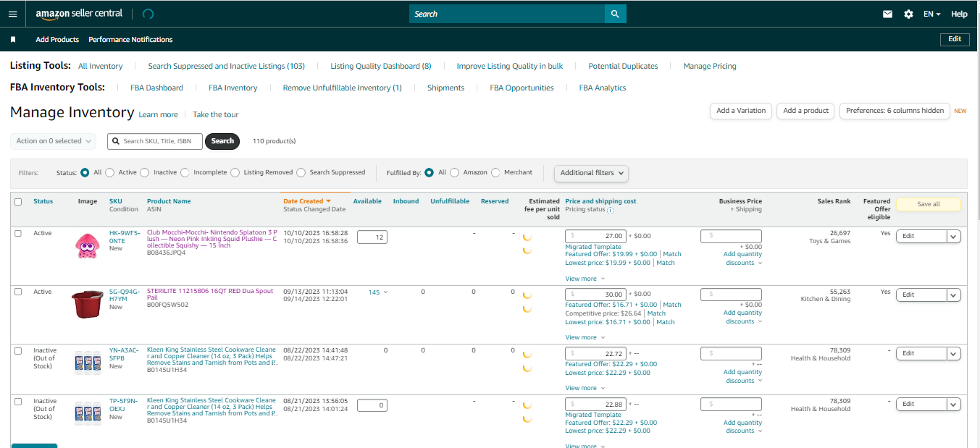The height and width of the screenshot is (448, 980).
Task: Select the Active status radio button
Action: (109, 173)
